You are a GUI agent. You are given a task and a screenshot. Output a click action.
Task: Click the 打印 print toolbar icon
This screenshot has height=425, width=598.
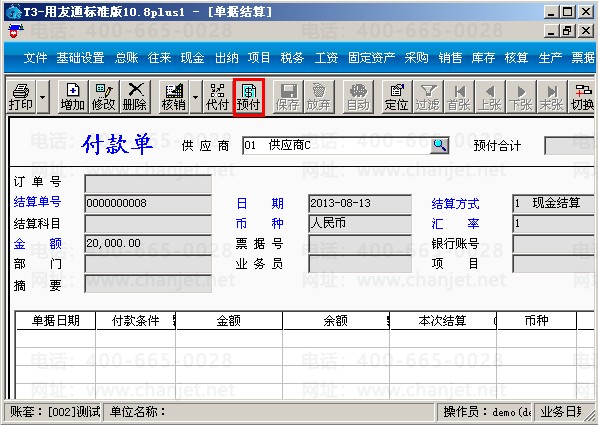pyautogui.click(x=21, y=97)
